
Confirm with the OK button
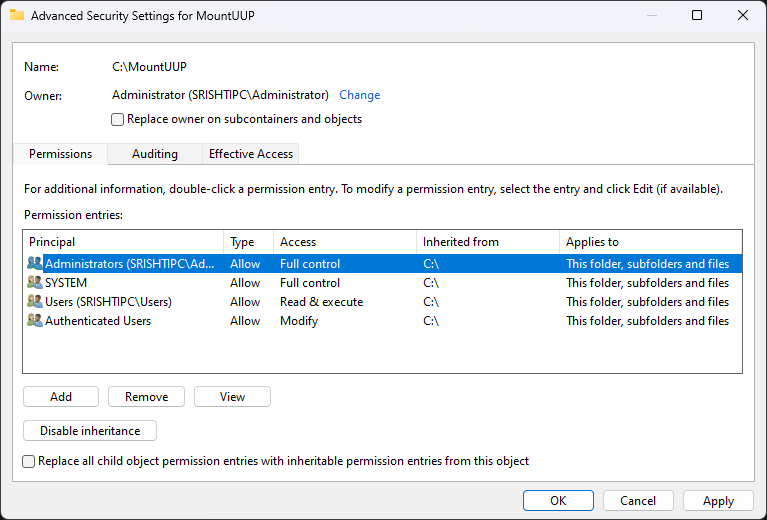[558, 501]
